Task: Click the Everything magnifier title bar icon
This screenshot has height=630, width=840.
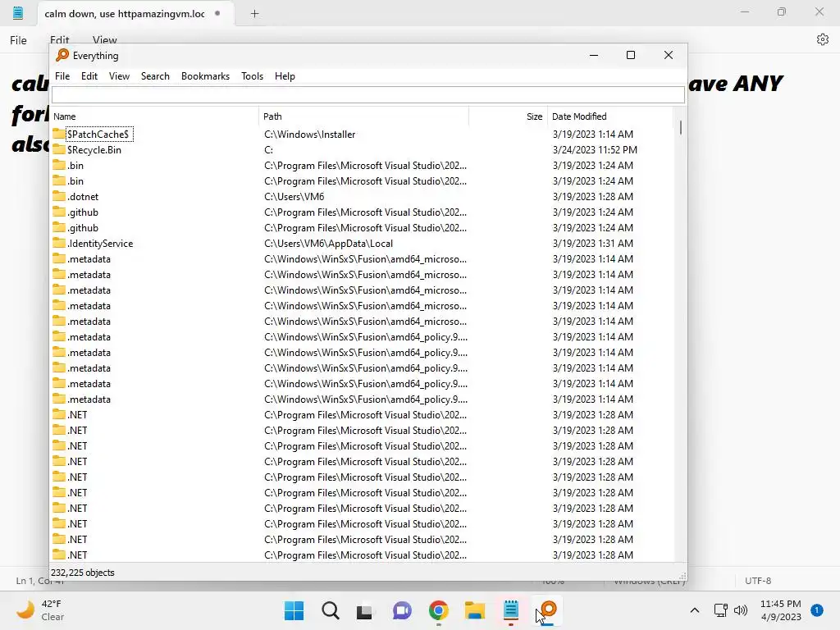Action: pyautogui.click(x=62, y=55)
